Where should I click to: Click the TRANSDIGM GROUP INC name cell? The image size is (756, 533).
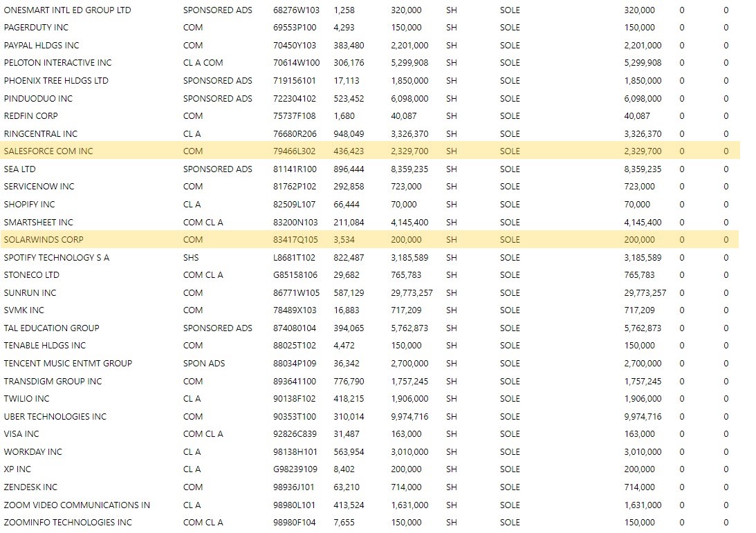[x=53, y=382]
